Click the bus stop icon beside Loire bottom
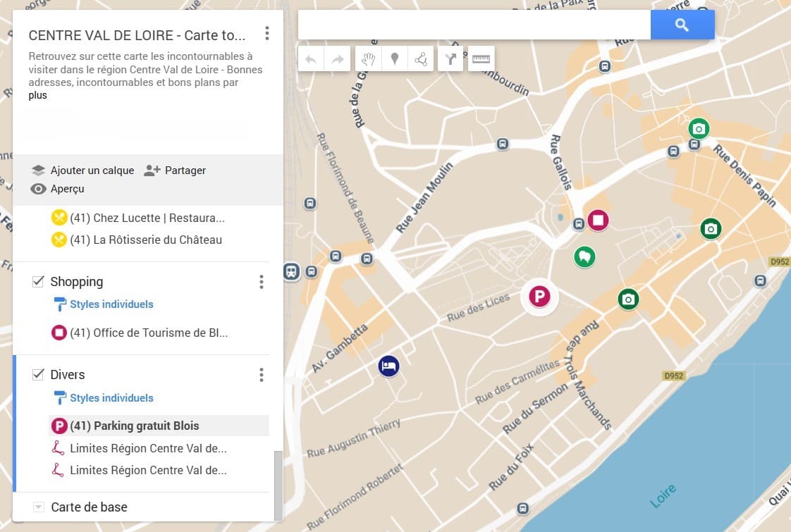 coord(523,508)
